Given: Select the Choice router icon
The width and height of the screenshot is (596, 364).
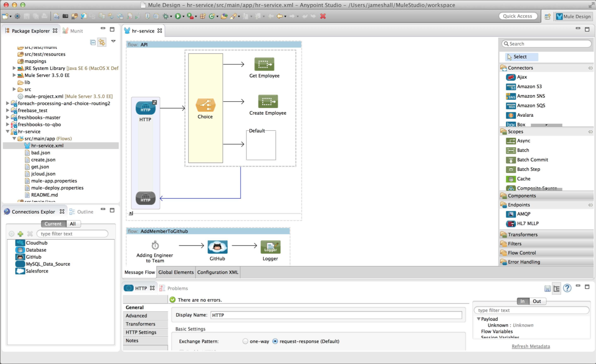Looking at the screenshot, I should click(x=205, y=105).
